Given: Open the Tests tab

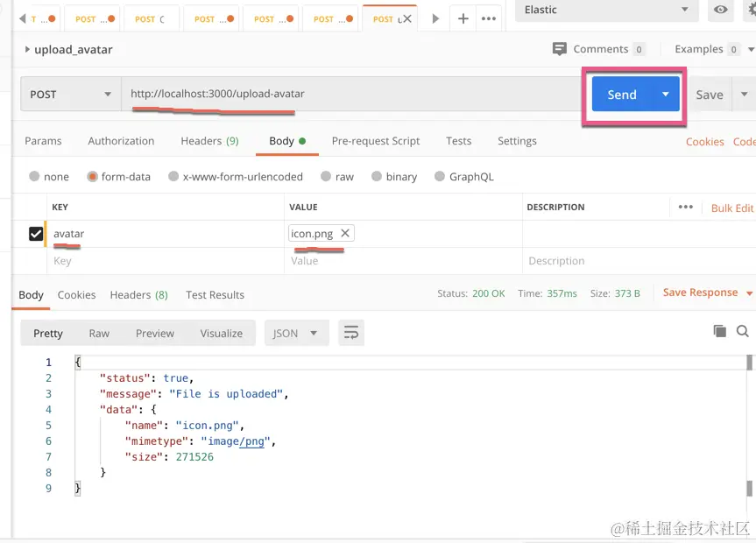Looking at the screenshot, I should 458,141.
